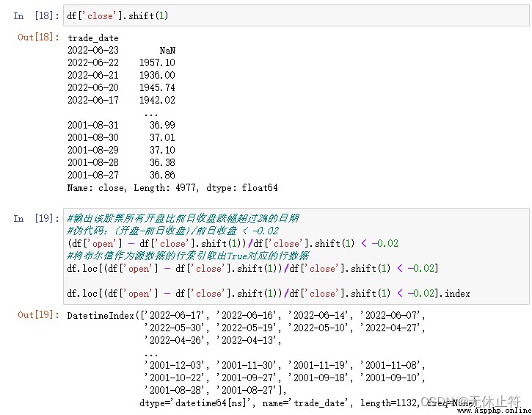This screenshot has width=532, height=415.
Task: Click the date '2001-09-18' in output 19
Action: tap(319, 378)
